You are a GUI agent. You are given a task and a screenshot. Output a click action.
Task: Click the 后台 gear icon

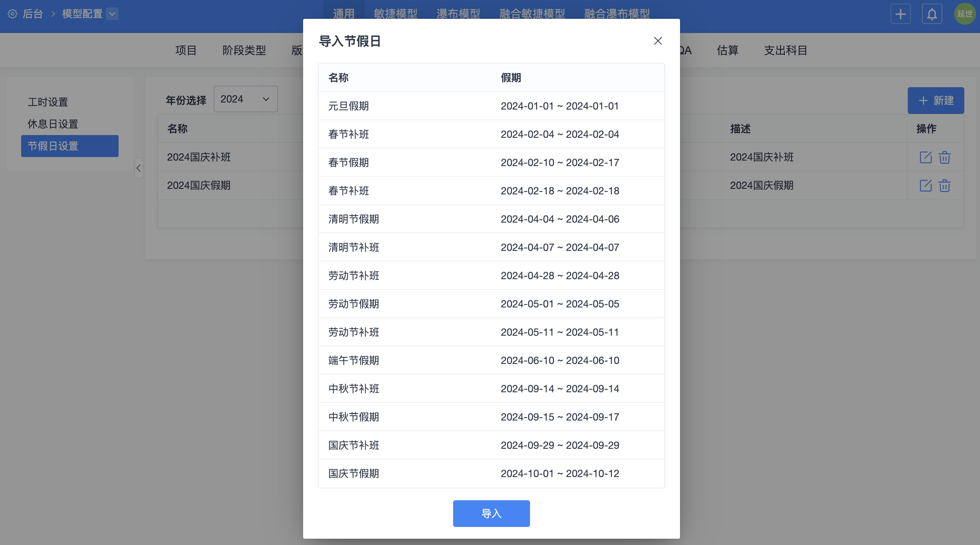(x=13, y=14)
